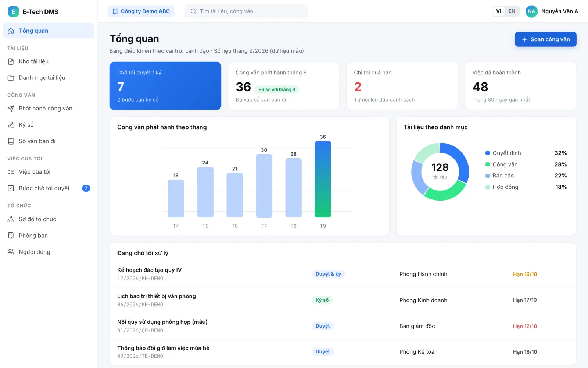Click the Nguyễn Văn A user name
Screen dimensions: 588x368
560,11
